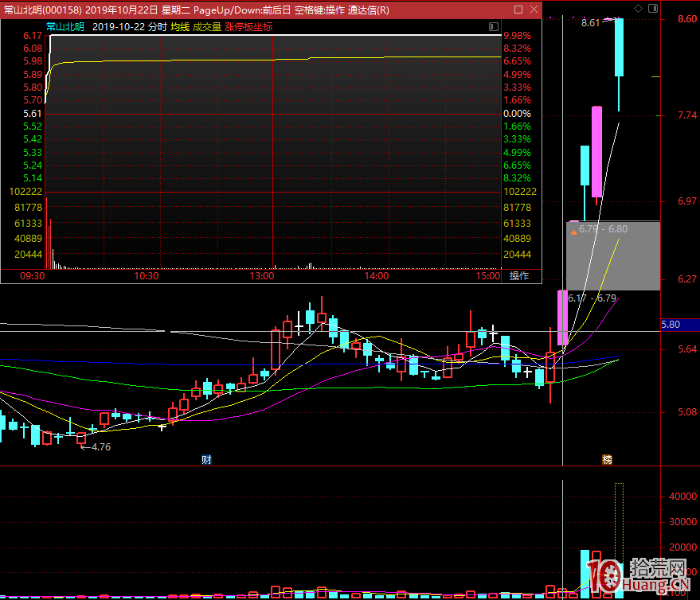Click the 榜 ranking marker icon

point(607,459)
